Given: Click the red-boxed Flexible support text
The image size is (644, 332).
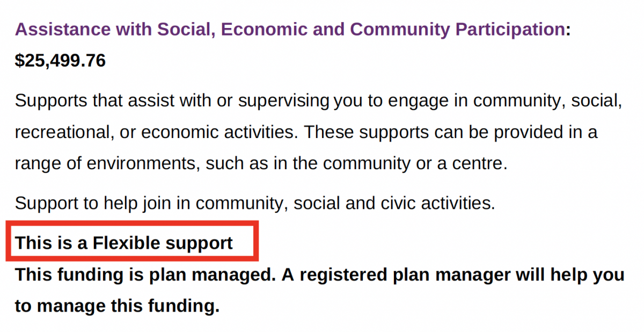Looking at the screenshot, I should pyautogui.click(x=124, y=243).
